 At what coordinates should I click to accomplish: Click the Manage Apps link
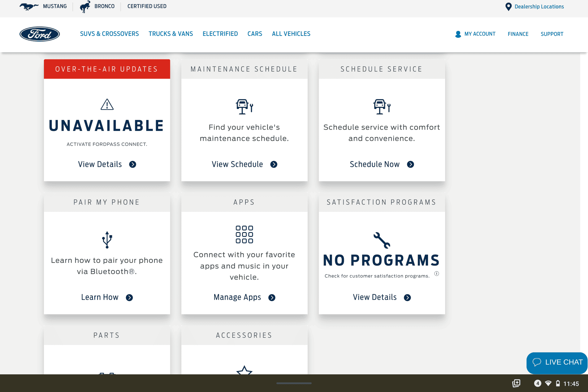click(x=237, y=297)
